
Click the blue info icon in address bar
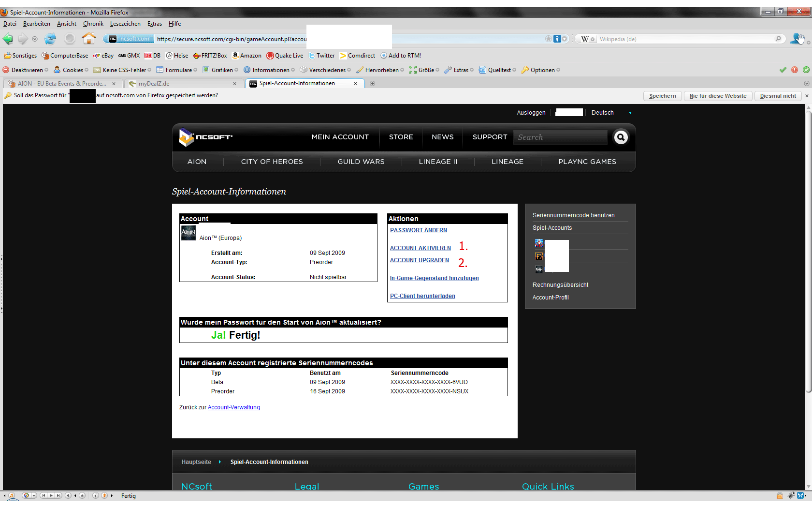pyautogui.click(x=557, y=39)
